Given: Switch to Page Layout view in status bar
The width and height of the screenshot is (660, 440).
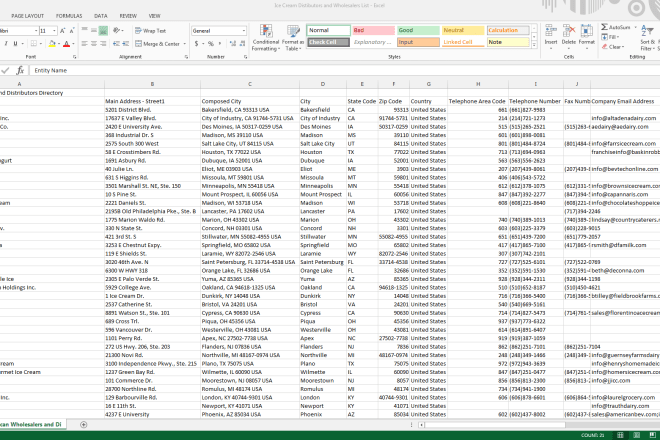Looking at the screenshot, I should (x=637, y=435).
